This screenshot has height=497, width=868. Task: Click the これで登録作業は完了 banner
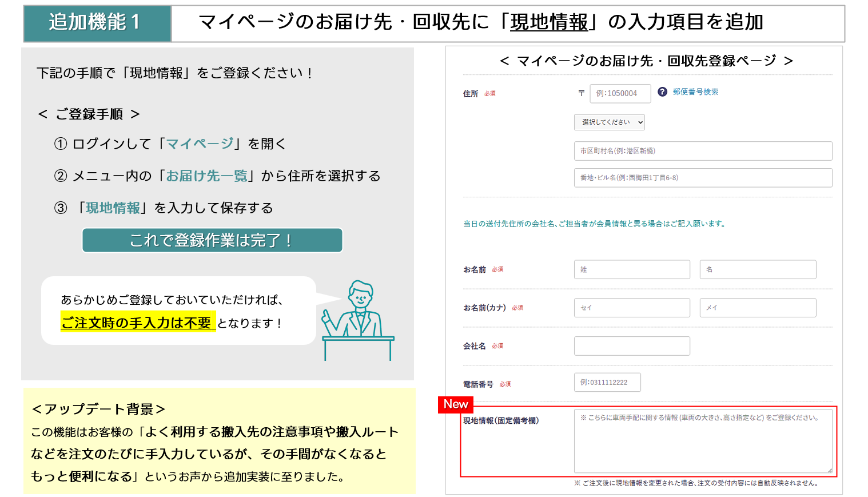(x=212, y=240)
